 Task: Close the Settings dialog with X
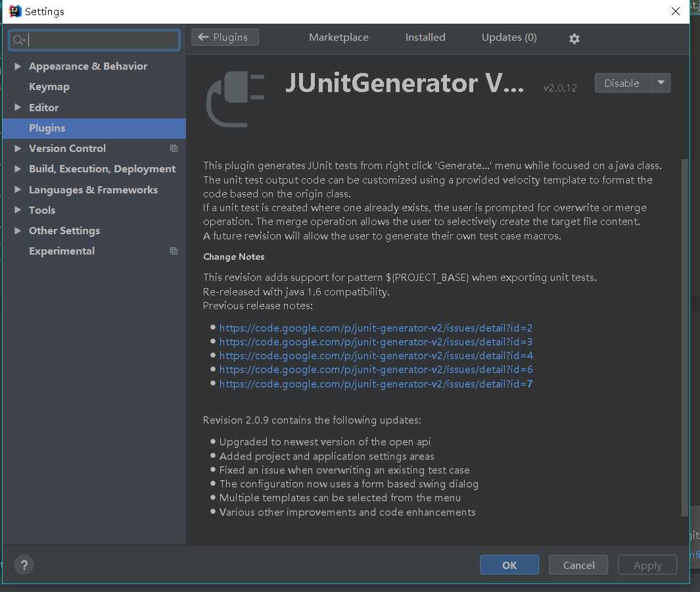[676, 11]
